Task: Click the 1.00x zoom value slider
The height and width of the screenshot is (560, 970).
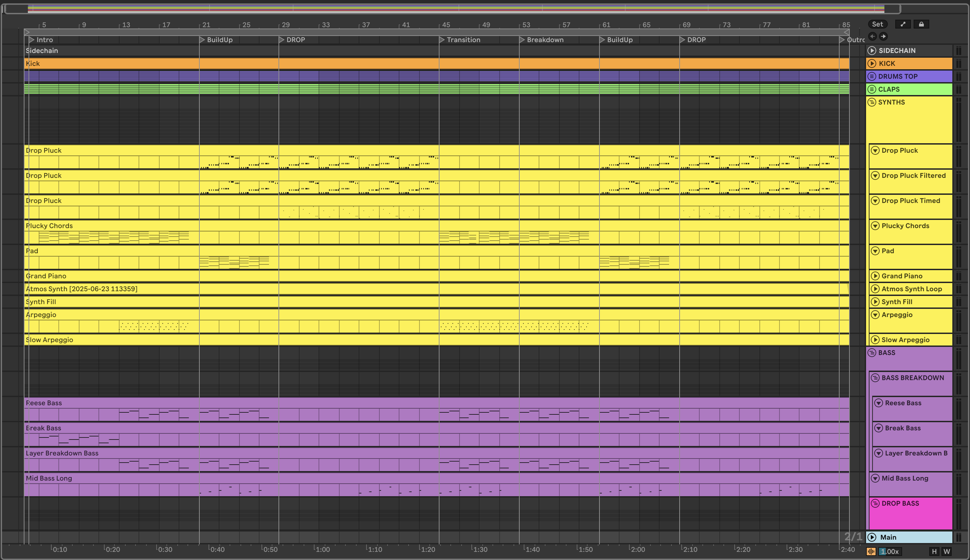Action: pos(889,552)
